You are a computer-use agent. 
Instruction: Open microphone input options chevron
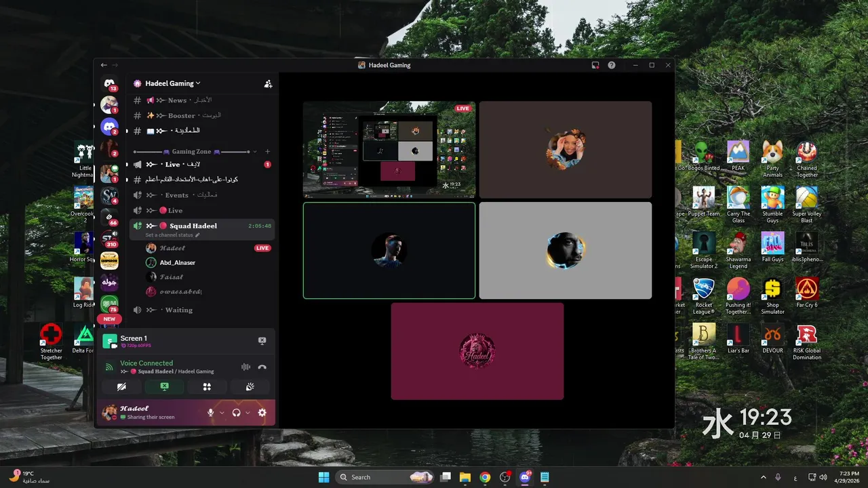tap(222, 413)
